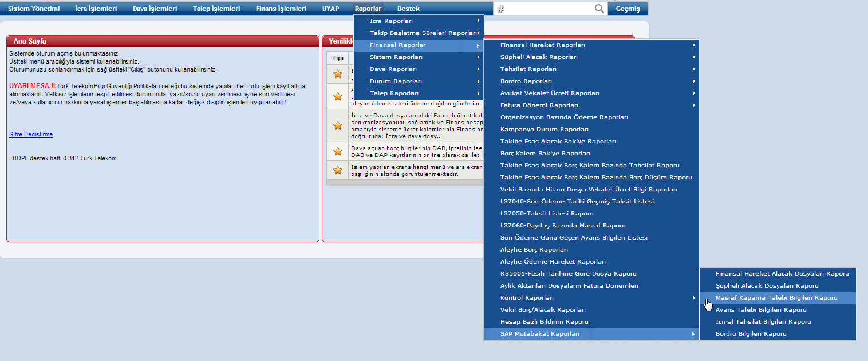Click star icon beside 'Dava açılan borç bilgilerinin' news

pos(338,151)
